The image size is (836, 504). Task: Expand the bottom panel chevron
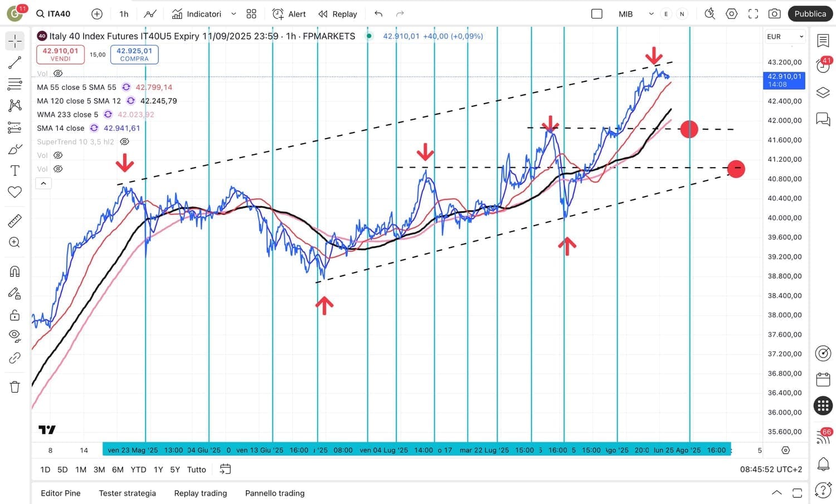pyautogui.click(x=776, y=493)
